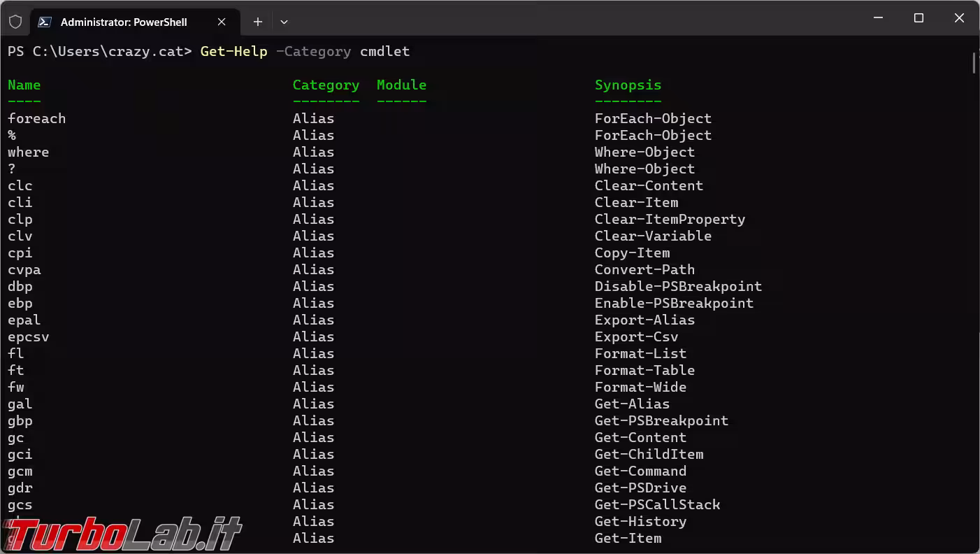
Task: Click the epcsv alias name
Action: (x=29, y=337)
